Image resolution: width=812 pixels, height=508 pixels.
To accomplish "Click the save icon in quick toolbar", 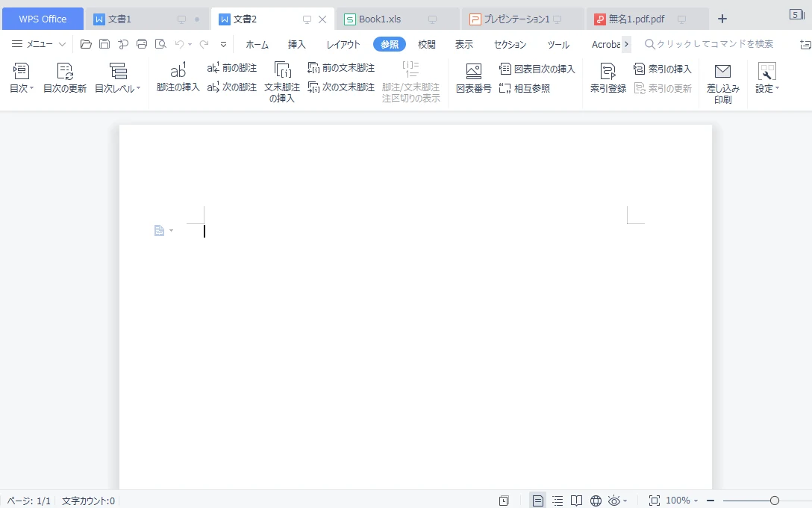I will (x=104, y=44).
